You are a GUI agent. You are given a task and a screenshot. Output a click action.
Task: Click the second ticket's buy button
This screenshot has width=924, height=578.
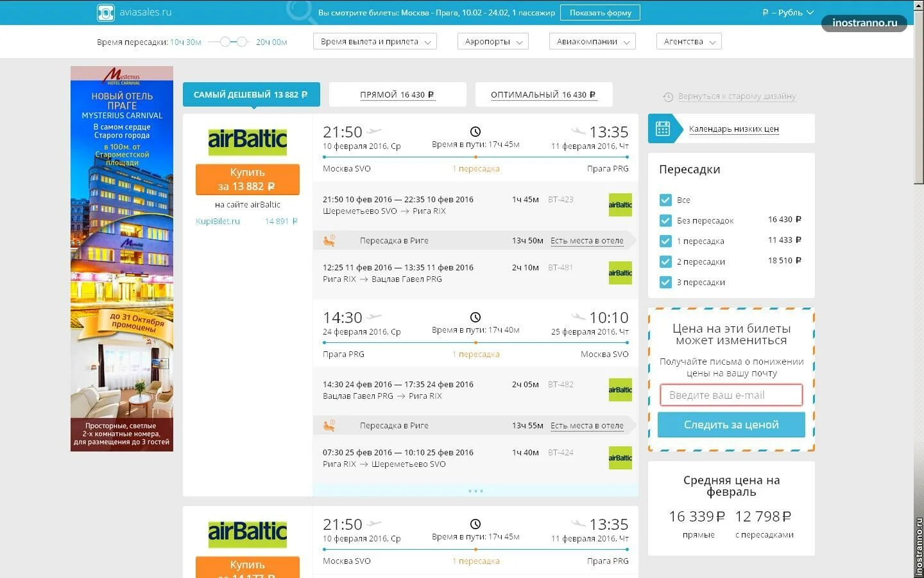[248, 567]
